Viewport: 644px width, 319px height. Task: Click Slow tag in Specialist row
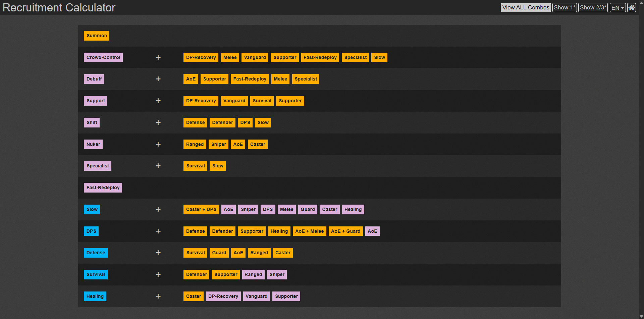click(x=218, y=166)
